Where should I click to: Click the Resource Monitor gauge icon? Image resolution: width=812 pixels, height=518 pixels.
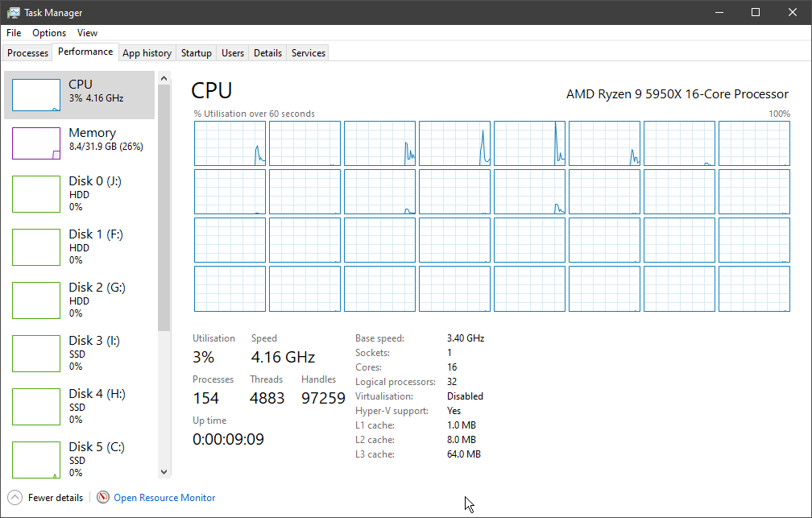click(x=103, y=497)
